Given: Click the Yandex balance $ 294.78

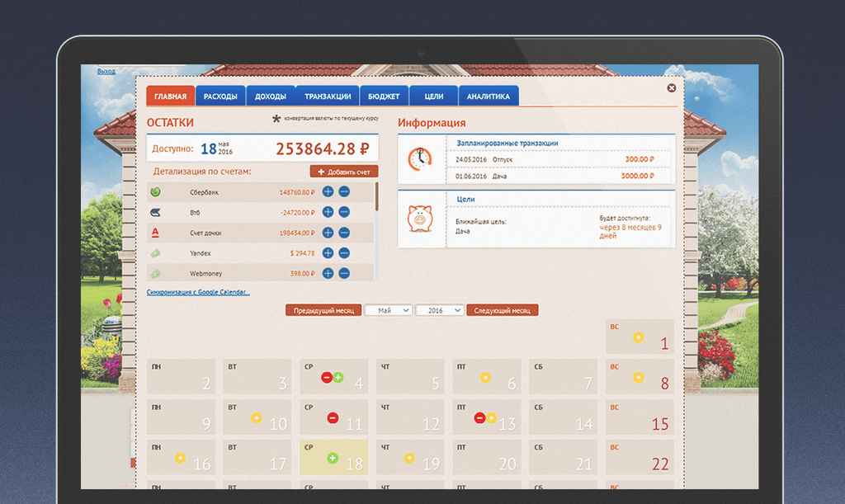Looking at the screenshot, I should 302,253.
